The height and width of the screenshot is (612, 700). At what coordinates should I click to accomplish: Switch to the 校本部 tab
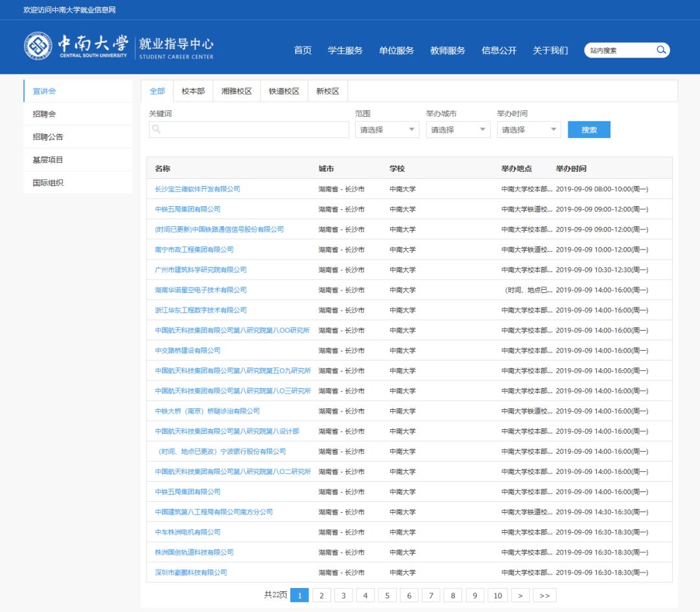coord(193,91)
